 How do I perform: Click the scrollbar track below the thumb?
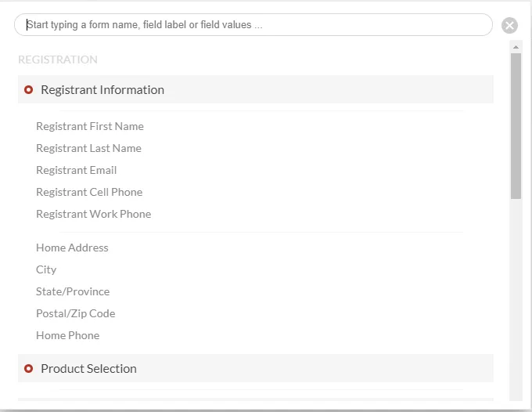click(x=516, y=299)
